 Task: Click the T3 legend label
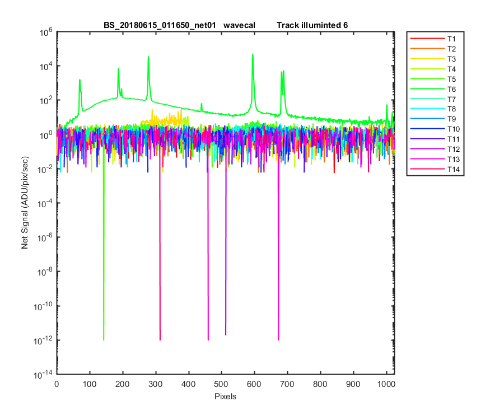[x=451, y=59]
